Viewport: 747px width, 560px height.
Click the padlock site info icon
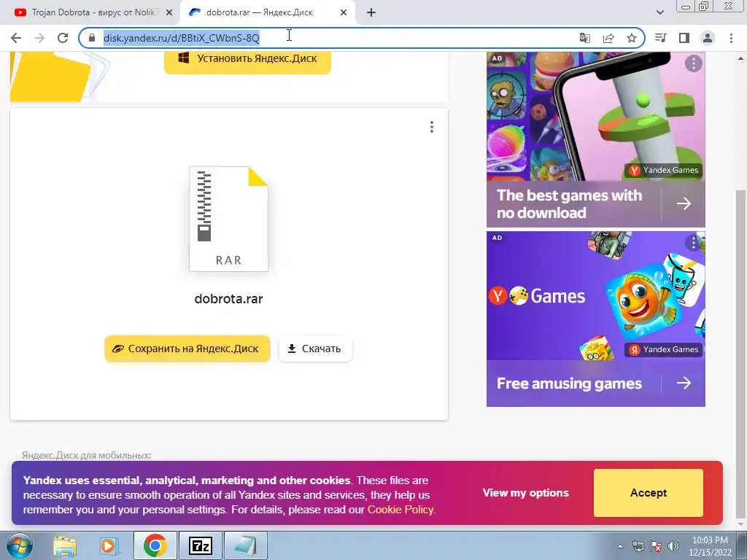click(92, 38)
